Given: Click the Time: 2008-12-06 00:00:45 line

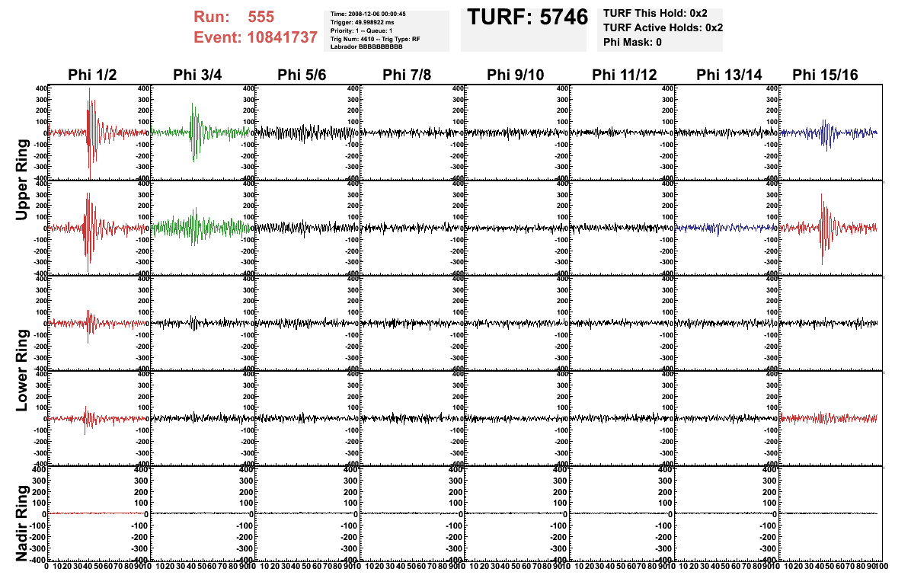Looking at the screenshot, I should pyautogui.click(x=368, y=14).
